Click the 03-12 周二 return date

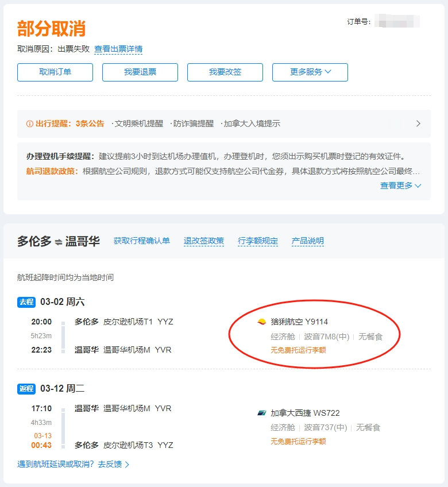[63, 389]
